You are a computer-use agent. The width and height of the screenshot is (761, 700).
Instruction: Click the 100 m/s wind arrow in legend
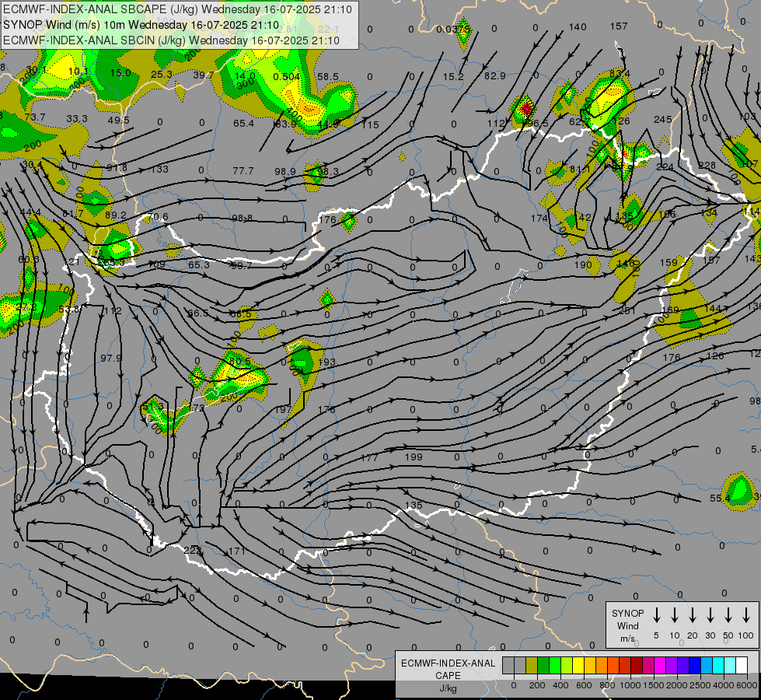coord(746,615)
